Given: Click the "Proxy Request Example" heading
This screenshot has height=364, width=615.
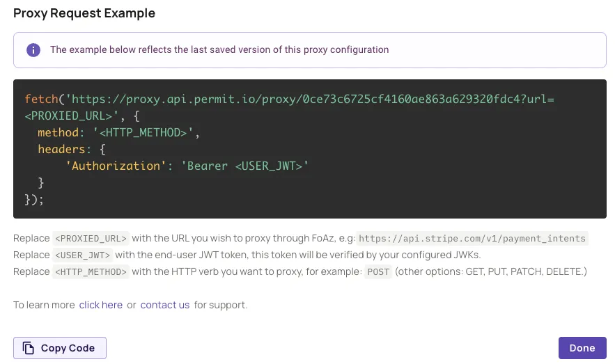Looking at the screenshot, I should 84,13.
